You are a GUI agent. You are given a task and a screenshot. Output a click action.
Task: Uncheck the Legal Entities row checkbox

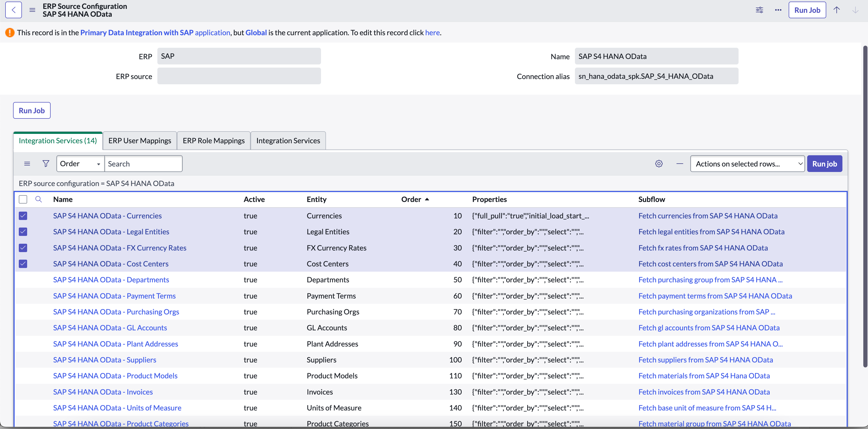tap(23, 232)
